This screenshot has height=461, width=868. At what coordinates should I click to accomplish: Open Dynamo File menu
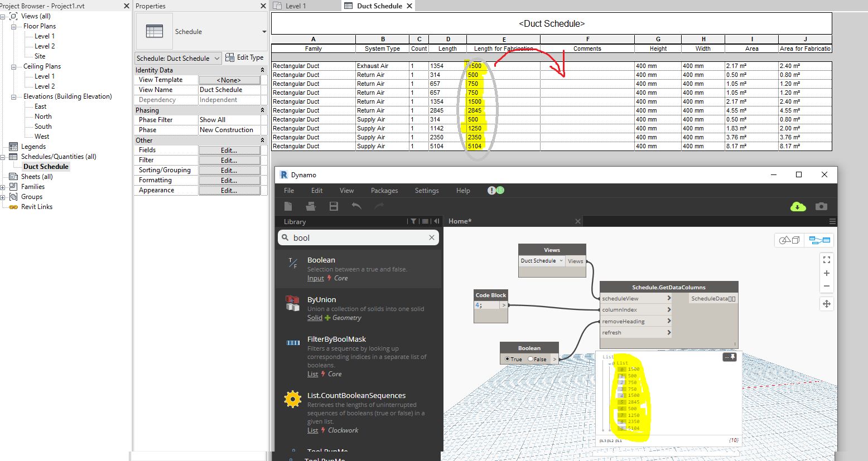pyautogui.click(x=289, y=191)
